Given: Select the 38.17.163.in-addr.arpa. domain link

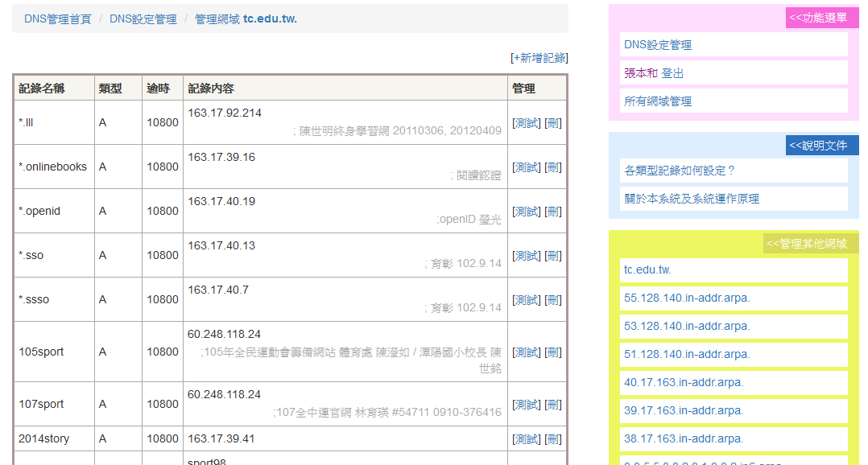Looking at the screenshot, I should click(684, 438).
